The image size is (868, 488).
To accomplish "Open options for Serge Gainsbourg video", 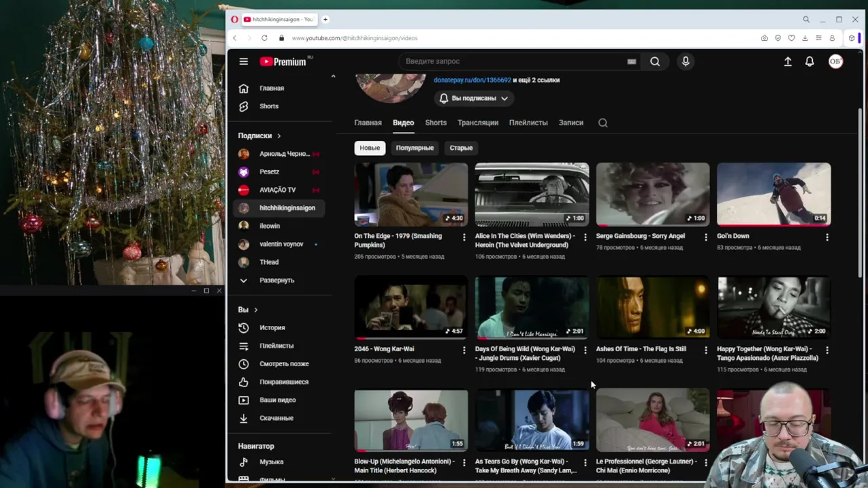I will pyautogui.click(x=706, y=237).
